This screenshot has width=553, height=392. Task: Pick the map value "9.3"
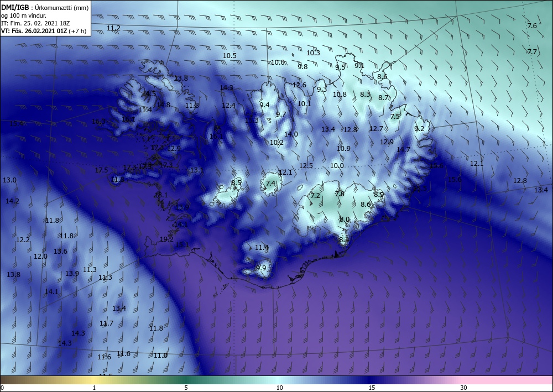click(322, 89)
